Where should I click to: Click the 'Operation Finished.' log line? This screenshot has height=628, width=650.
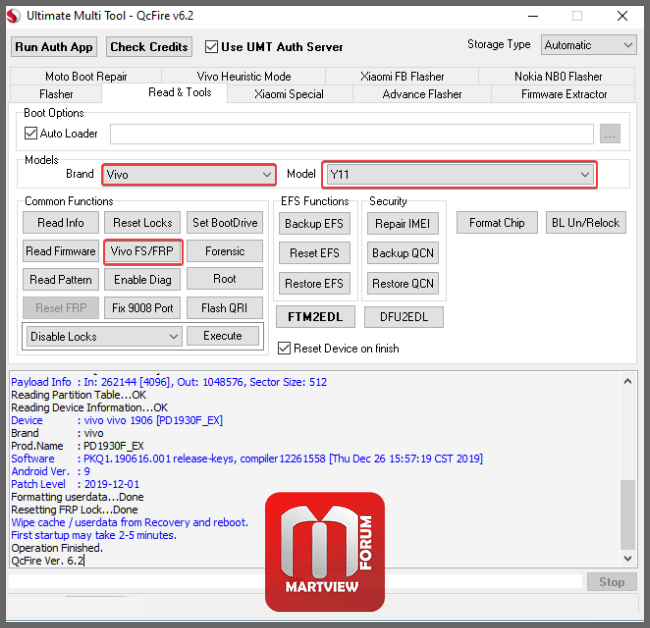point(57,548)
